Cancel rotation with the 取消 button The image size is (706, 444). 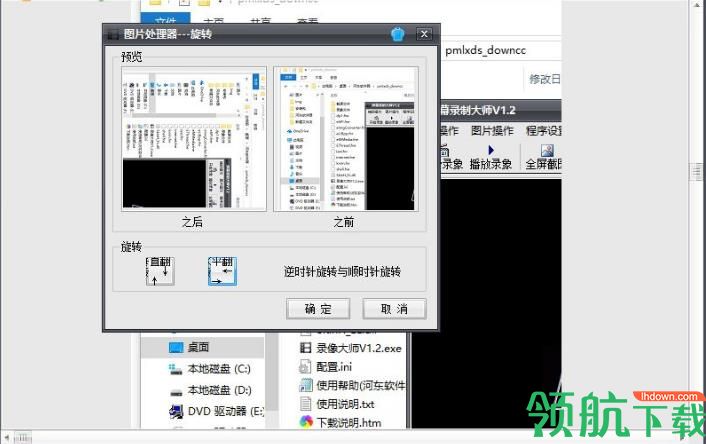coord(394,309)
